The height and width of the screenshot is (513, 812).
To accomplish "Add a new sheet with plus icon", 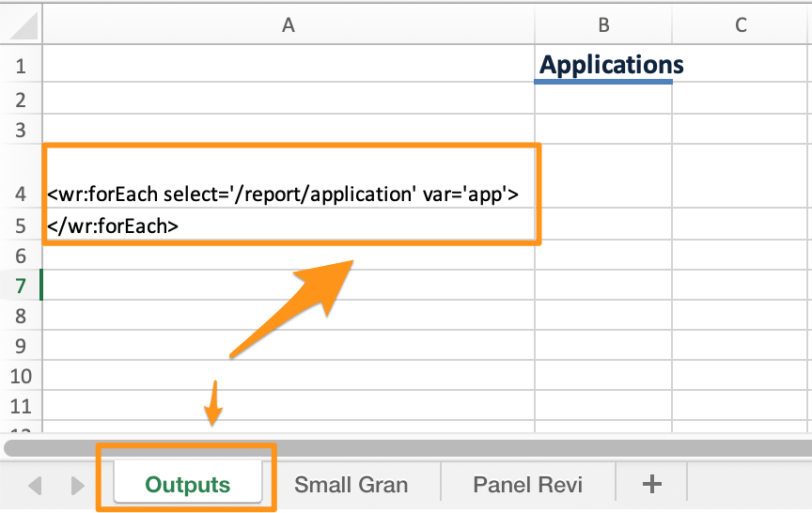I will 651,484.
